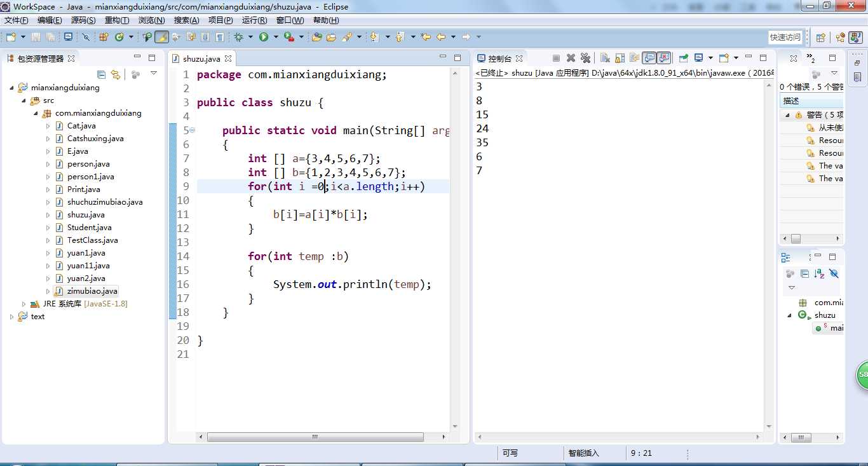
Task: Select the 控制台 console tab
Action: pyautogui.click(x=499, y=58)
